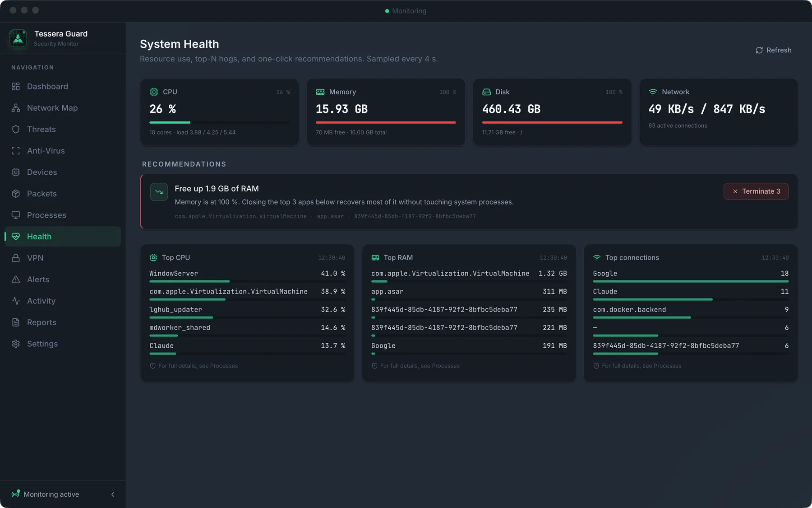Screen dimensions: 812x508
Task: Click the Google 191 MB row in Top RAM
Action: point(469,348)
